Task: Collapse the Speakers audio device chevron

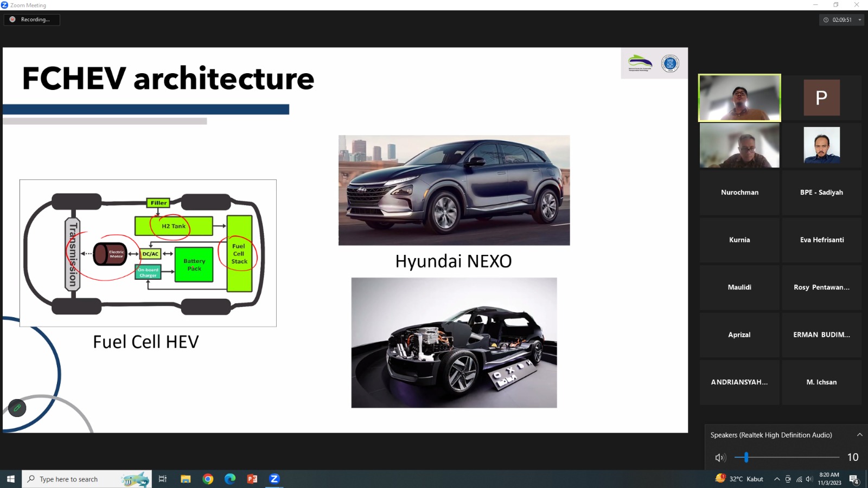Action: click(859, 435)
